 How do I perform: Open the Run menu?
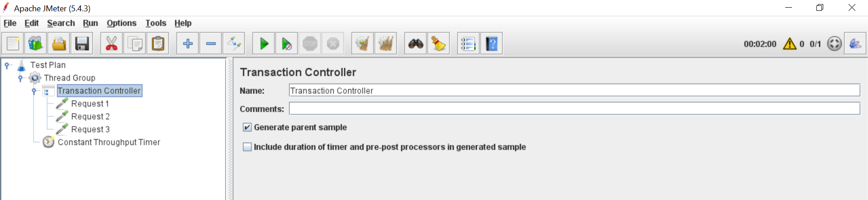click(90, 23)
